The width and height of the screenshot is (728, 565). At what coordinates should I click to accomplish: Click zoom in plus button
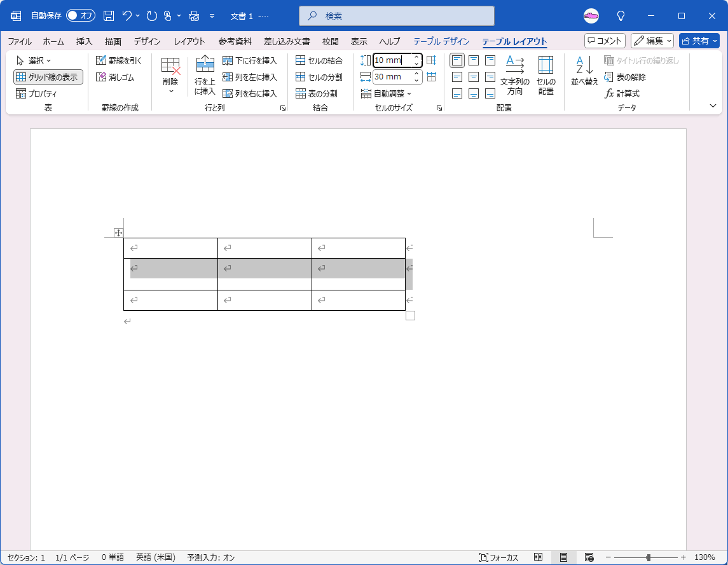tap(683, 557)
